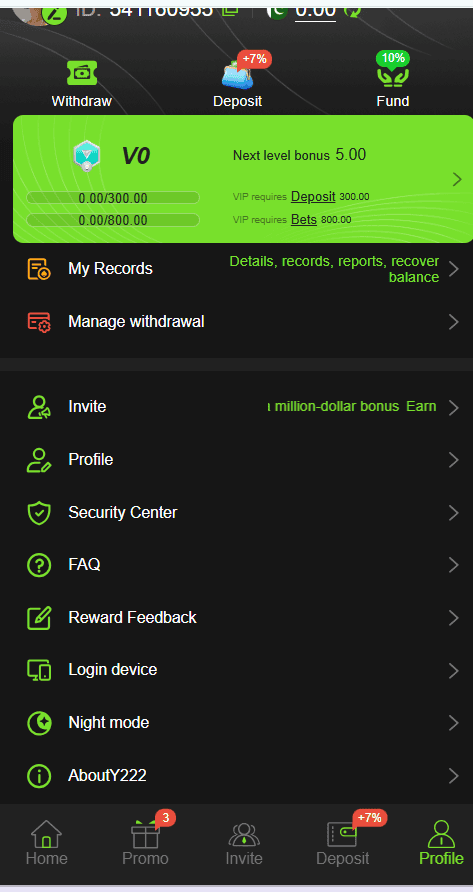
Task: Click the 0.00/300.00 deposit progress bar
Action: pos(113,198)
